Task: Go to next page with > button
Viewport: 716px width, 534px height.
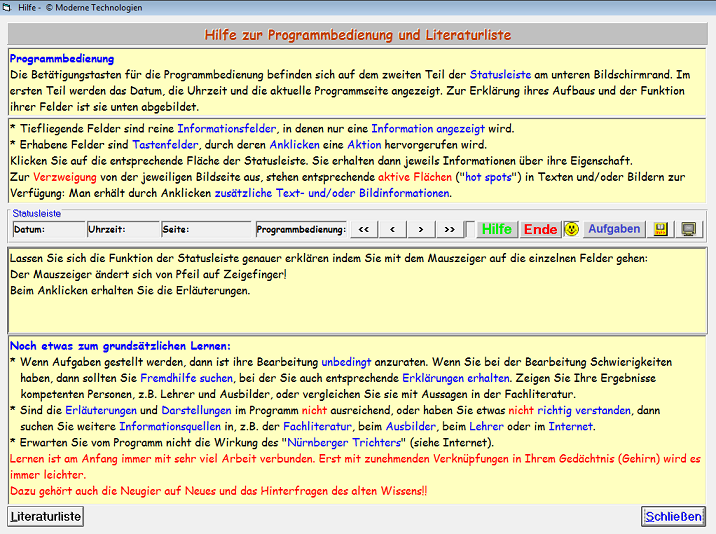Action: pos(421,229)
